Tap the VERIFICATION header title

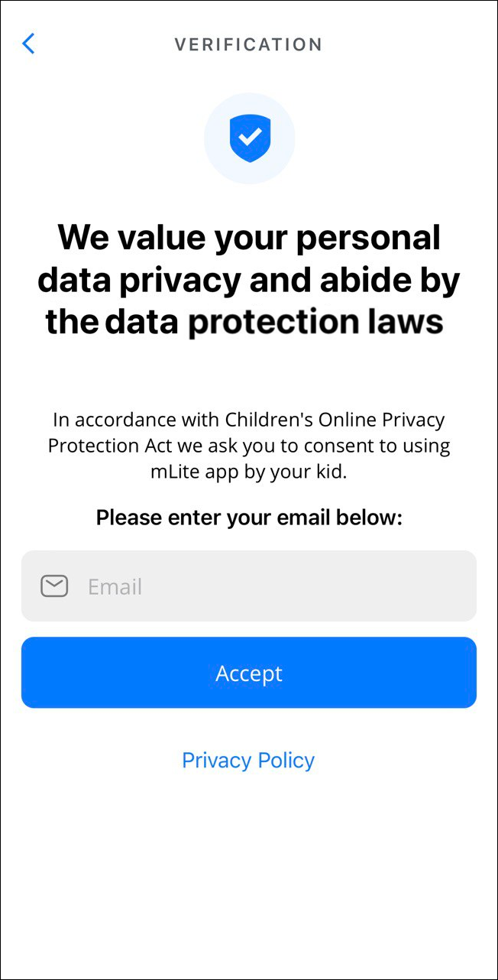[248, 44]
